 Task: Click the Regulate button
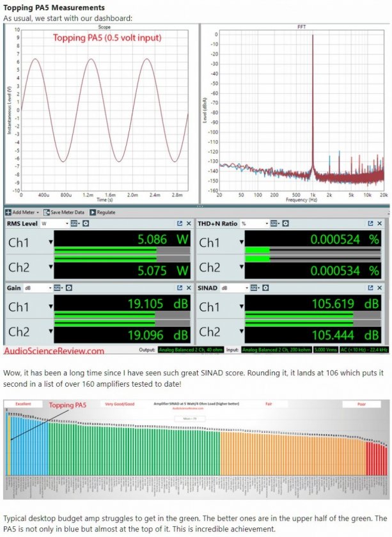(102, 212)
